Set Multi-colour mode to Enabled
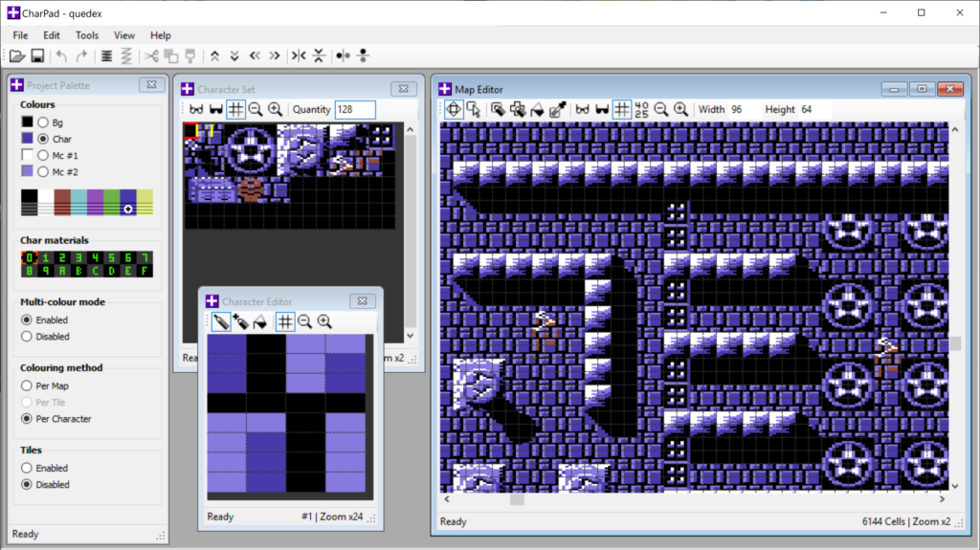The image size is (980, 550). coord(26,320)
